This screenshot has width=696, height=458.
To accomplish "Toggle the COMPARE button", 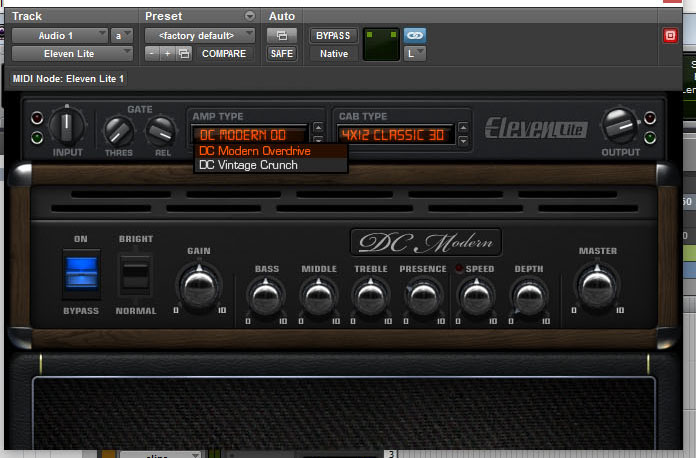I will coord(224,54).
